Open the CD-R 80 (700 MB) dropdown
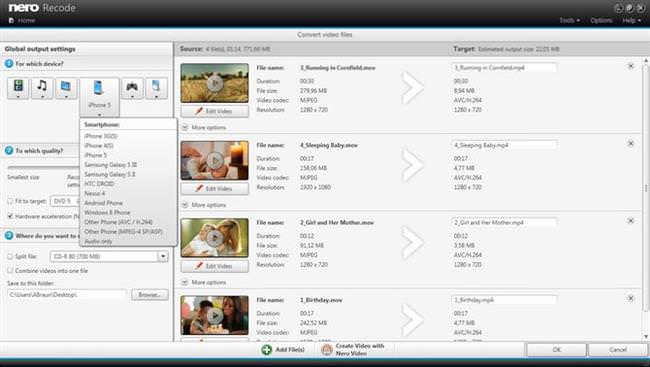The width and height of the screenshot is (650, 367). (x=109, y=256)
